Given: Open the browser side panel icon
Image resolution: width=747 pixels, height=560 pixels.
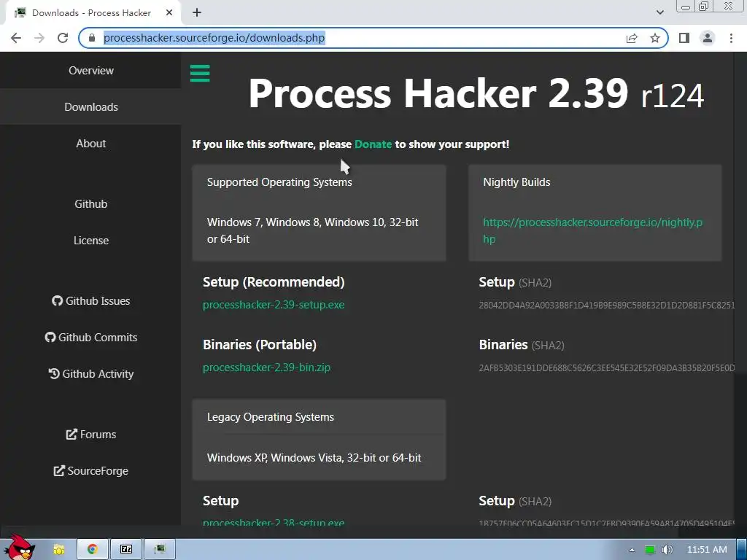Looking at the screenshot, I should (x=684, y=38).
